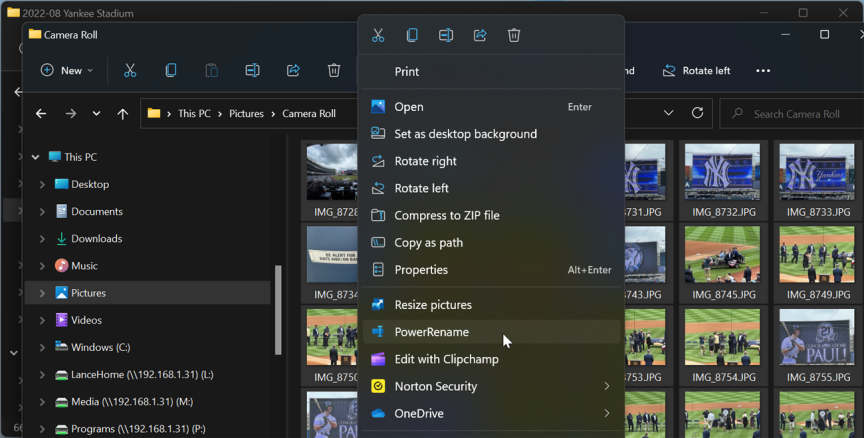This screenshot has height=438, width=864.
Task: Click the Rename icon in the context menu
Action: (446, 35)
